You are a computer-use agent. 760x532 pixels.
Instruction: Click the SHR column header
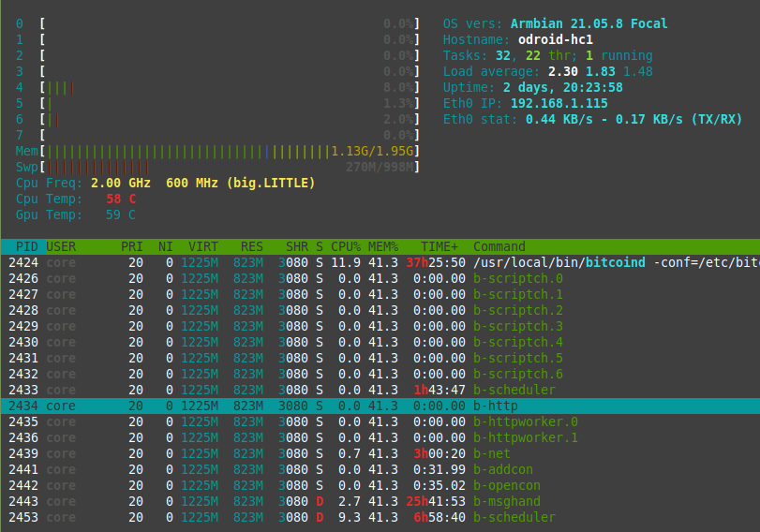pos(297,246)
